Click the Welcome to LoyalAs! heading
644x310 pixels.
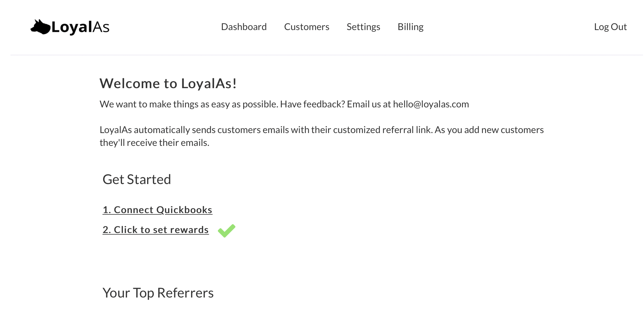[168, 83]
